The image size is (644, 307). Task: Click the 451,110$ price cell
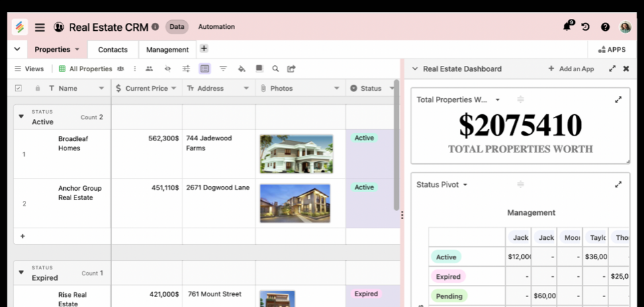(x=146, y=203)
